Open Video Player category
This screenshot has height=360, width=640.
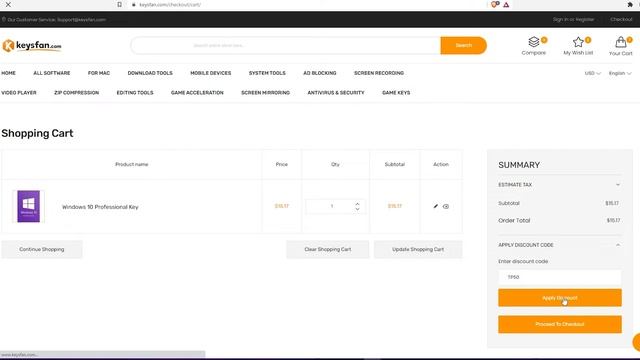click(x=19, y=93)
